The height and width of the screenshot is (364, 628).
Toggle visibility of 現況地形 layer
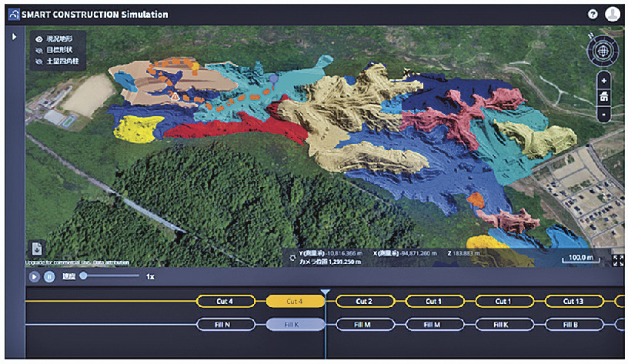coord(38,39)
